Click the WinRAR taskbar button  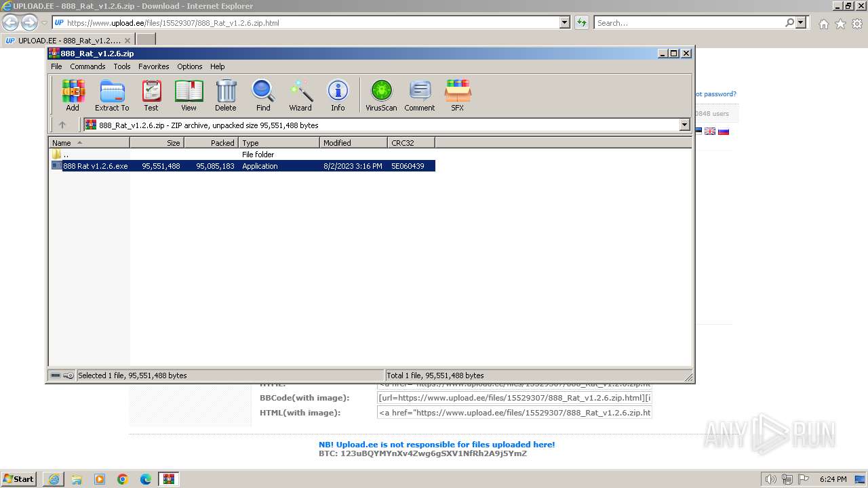point(169,479)
